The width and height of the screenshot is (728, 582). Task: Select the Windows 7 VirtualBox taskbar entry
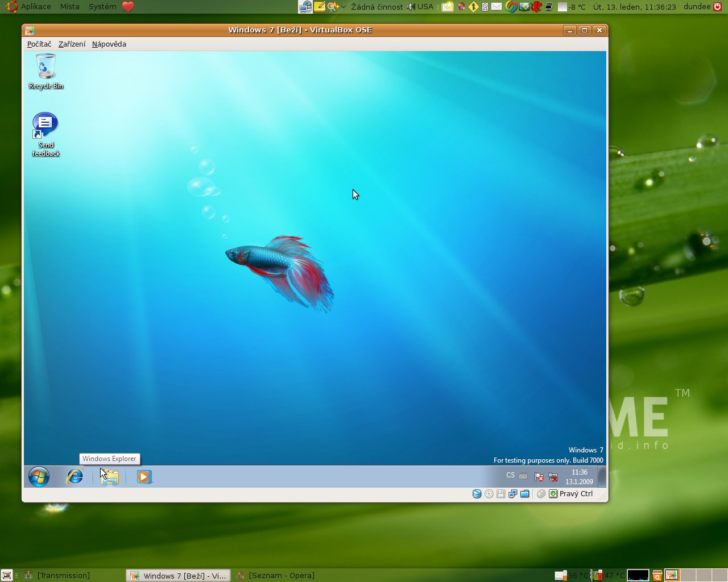pos(178,575)
